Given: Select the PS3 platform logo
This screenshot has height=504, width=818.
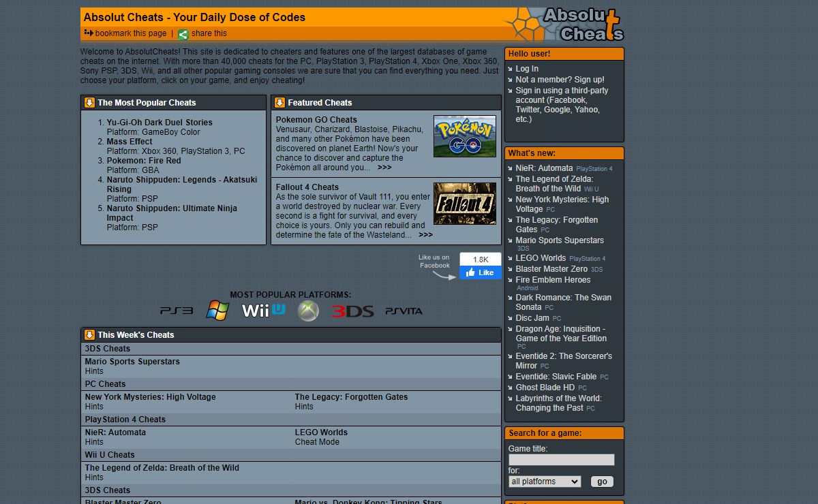Looking at the screenshot, I should pos(177,311).
